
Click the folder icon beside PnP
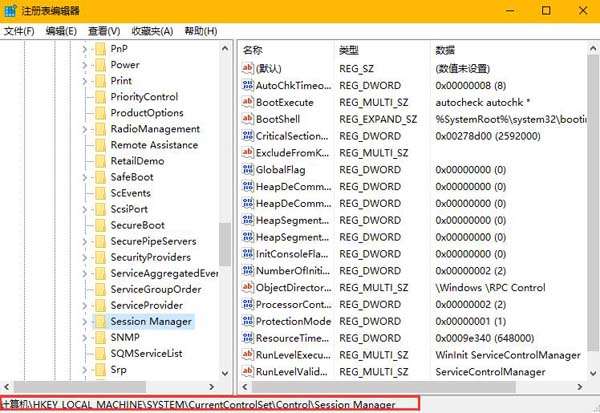[99, 49]
